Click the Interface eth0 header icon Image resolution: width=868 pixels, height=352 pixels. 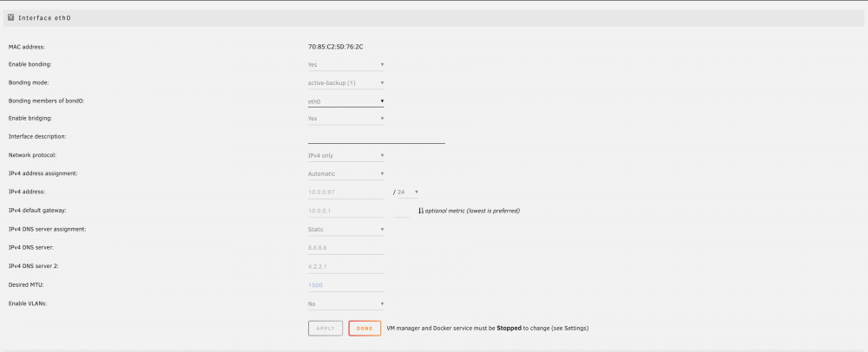(11, 17)
